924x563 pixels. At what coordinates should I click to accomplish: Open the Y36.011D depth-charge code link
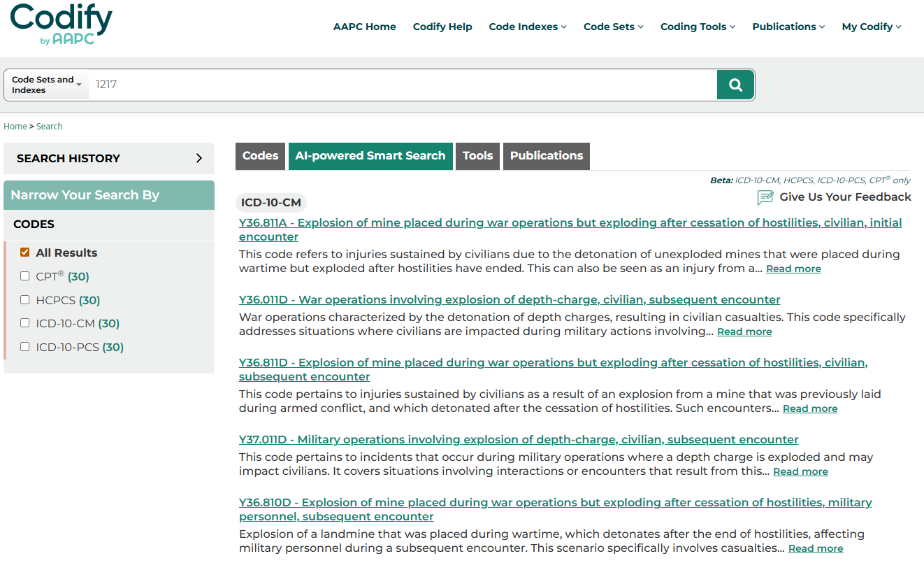click(510, 300)
